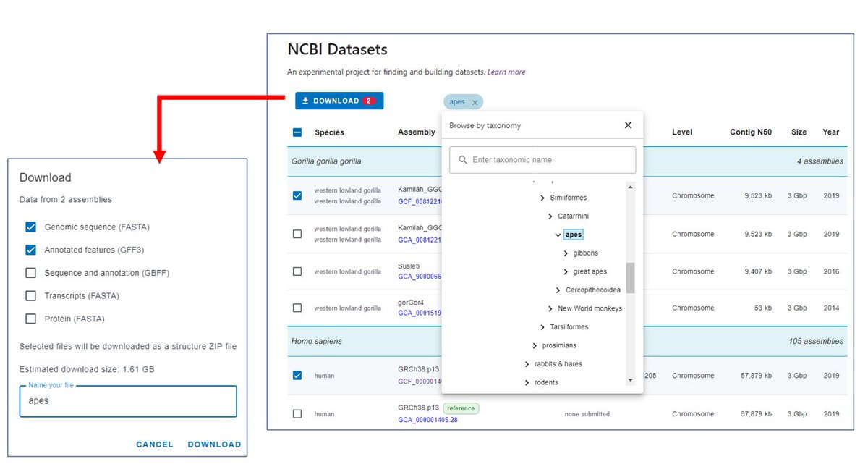
Task: Open the gorGor4 GCA_0001519 accession link
Action: (x=420, y=313)
